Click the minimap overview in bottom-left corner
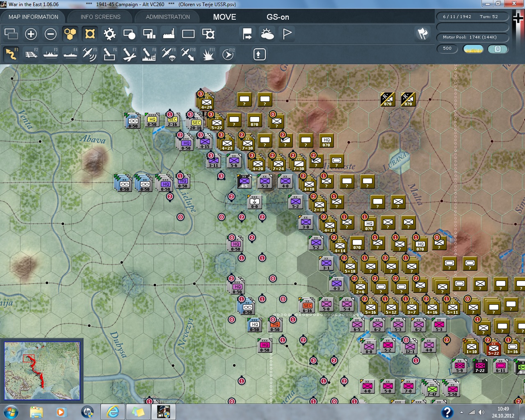Viewport: 525px width, 420px height. click(x=42, y=371)
